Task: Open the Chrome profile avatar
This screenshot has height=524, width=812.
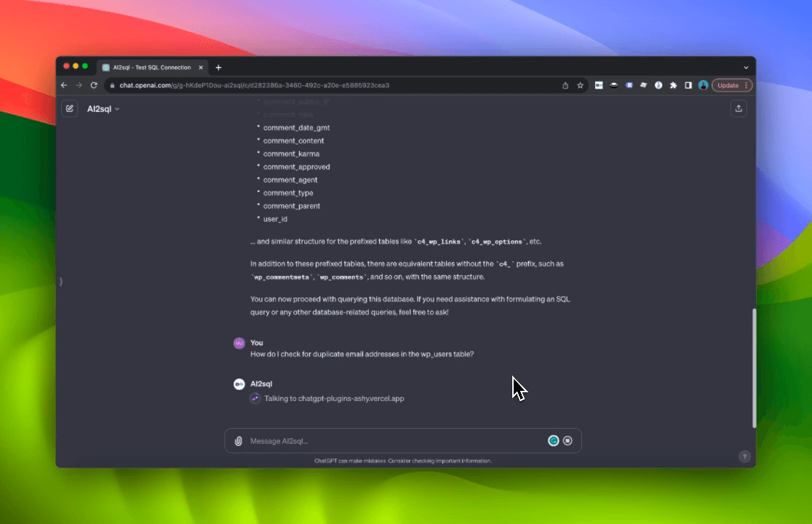Action: click(704, 85)
